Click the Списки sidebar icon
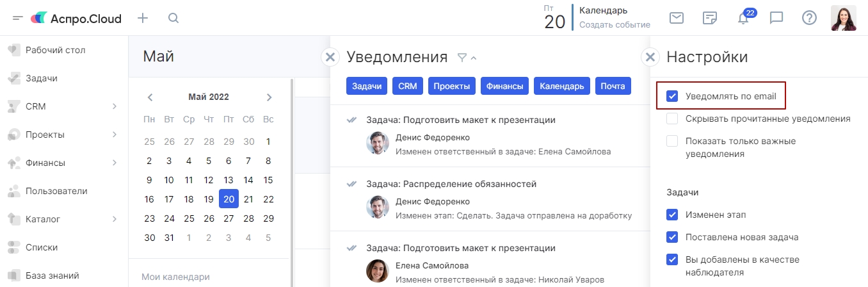 pos(14,247)
